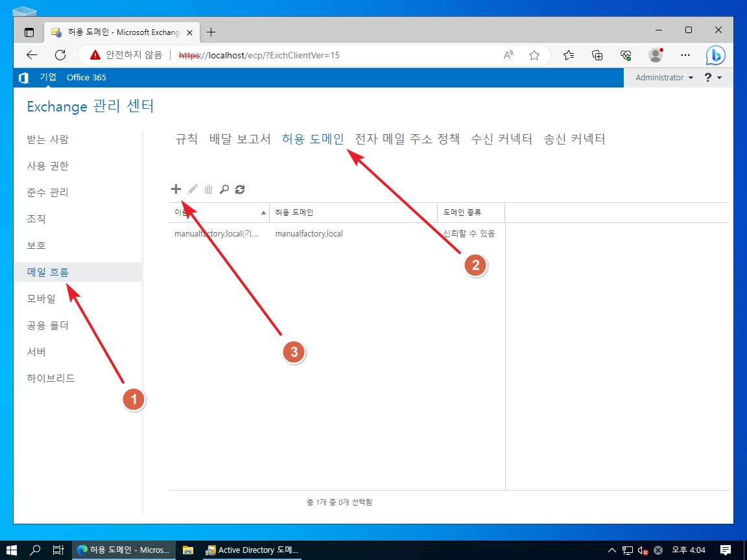Open the browser profile avatar
Screen dimensions: 747x560
[x=656, y=55]
